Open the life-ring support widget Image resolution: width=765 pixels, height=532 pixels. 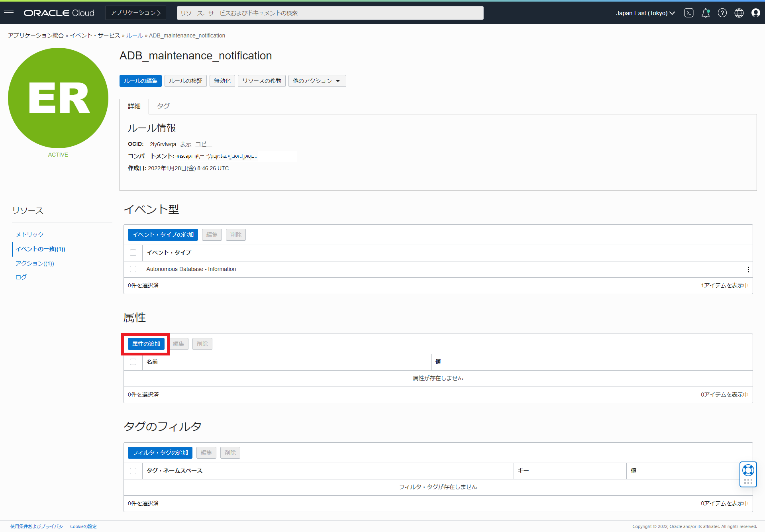[x=748, y=471]
